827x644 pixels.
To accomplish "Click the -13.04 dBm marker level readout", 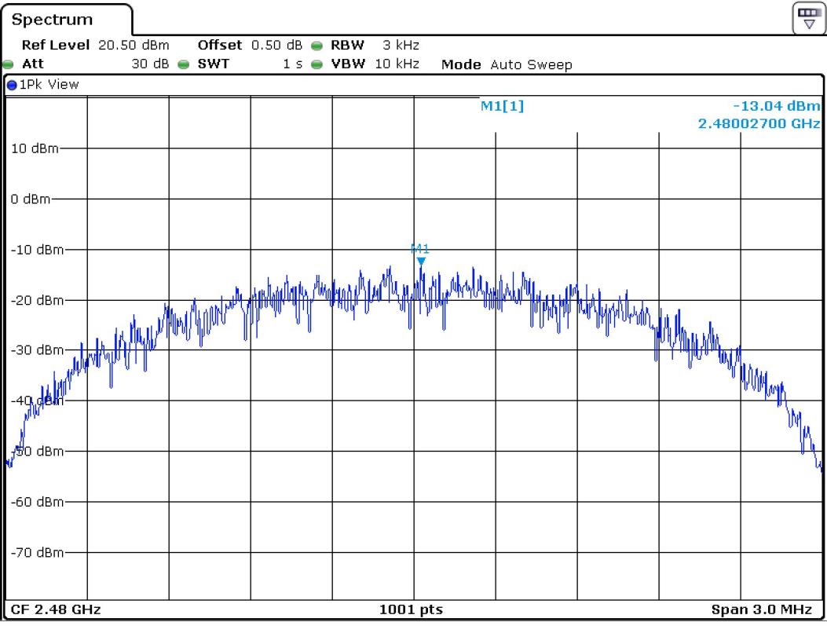I will (x=777, y=106).
